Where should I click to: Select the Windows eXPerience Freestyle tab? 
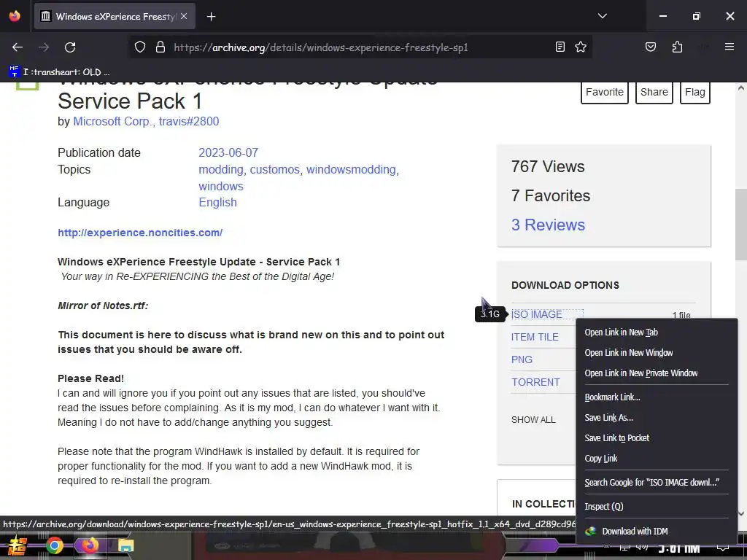115,17
